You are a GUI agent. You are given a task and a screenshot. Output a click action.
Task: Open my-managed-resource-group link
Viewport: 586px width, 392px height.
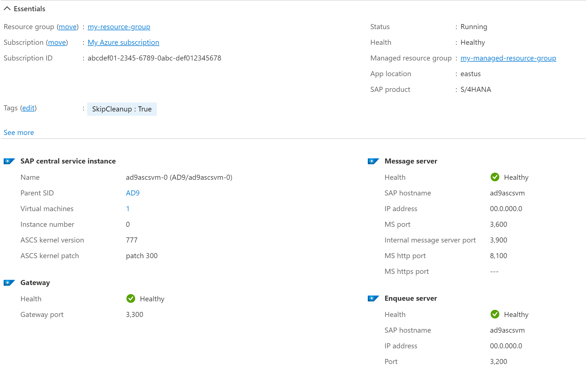tap(508, 58)
